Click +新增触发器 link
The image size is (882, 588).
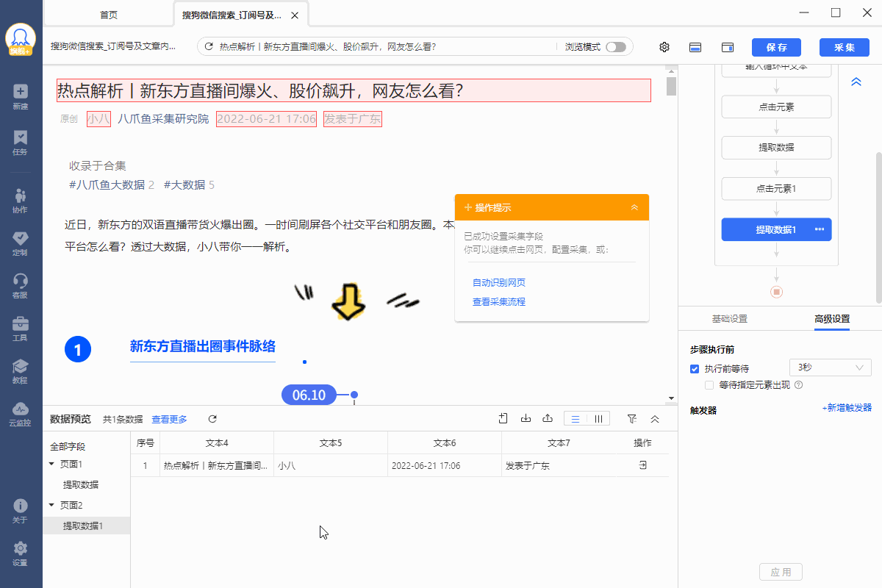pyautogui.click(x=847, y=407)
